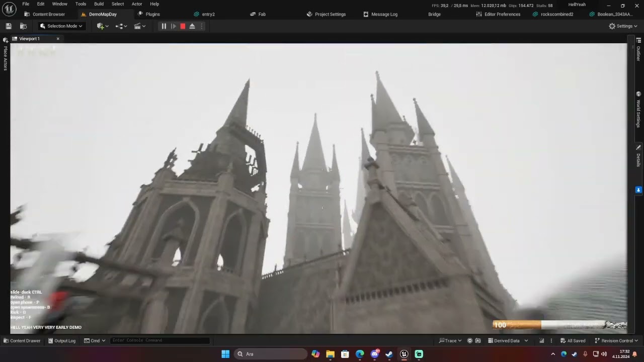Click the All Saved status button
The width and height of the screenshot is (644, 362).
click(x=573, y=340)
